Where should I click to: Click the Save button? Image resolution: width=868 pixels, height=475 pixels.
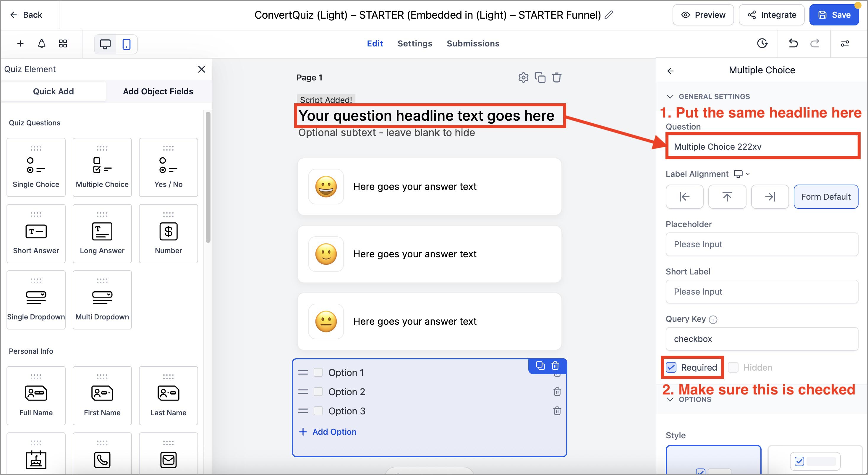[834, 15]
